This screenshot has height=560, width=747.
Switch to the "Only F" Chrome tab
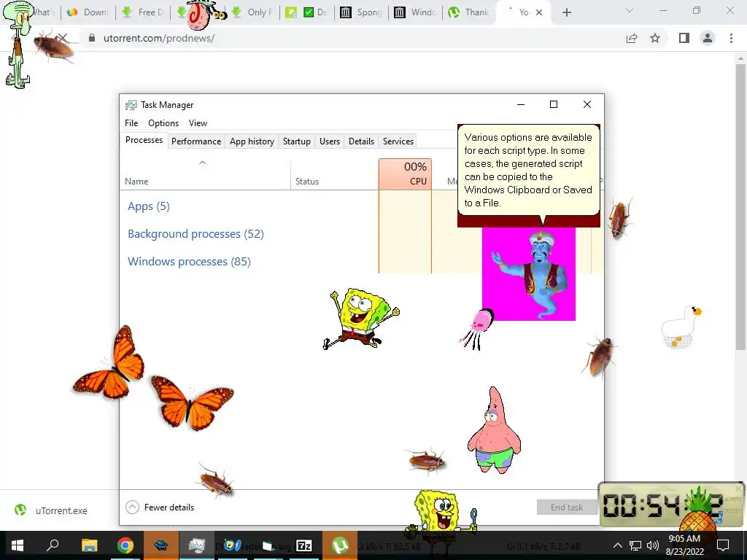click(x=252, y=12)
